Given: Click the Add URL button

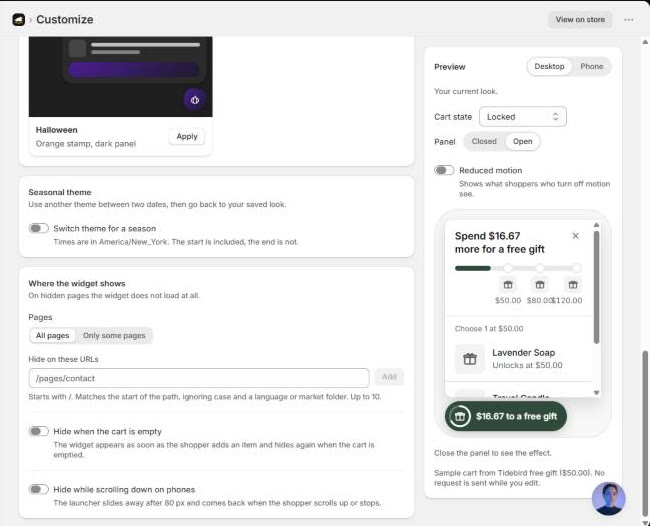Looking at the screenshot, I should click(389, 377).
